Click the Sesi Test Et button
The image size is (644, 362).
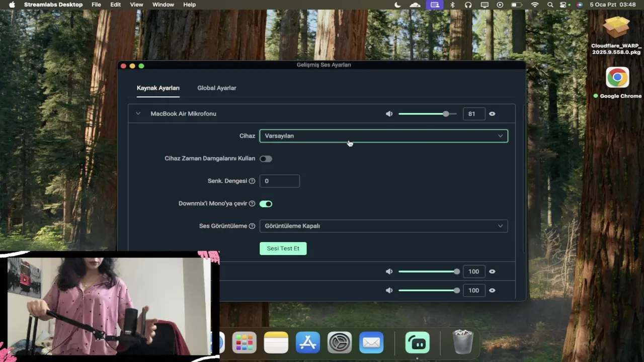pos(283,248)
